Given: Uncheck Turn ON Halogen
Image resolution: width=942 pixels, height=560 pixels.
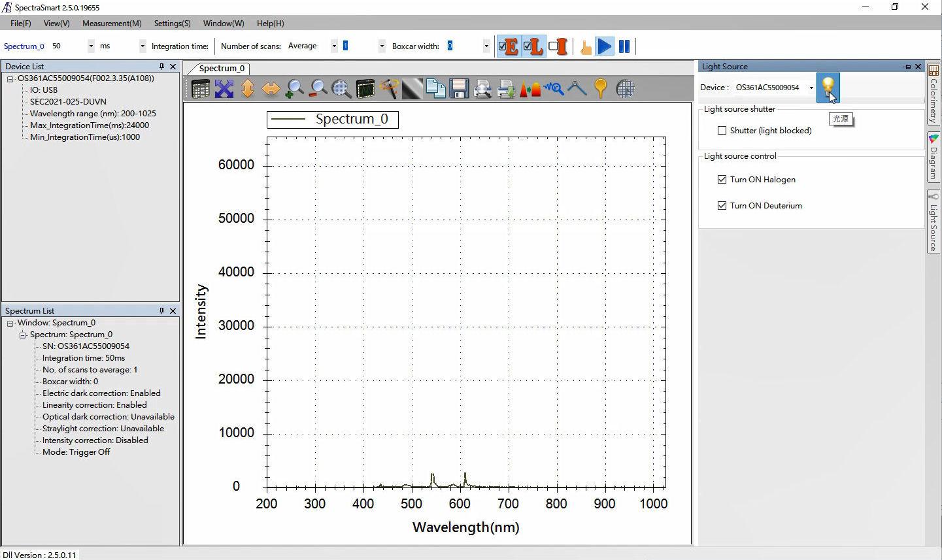Looking at the screenshot, I should pos(722,180).
